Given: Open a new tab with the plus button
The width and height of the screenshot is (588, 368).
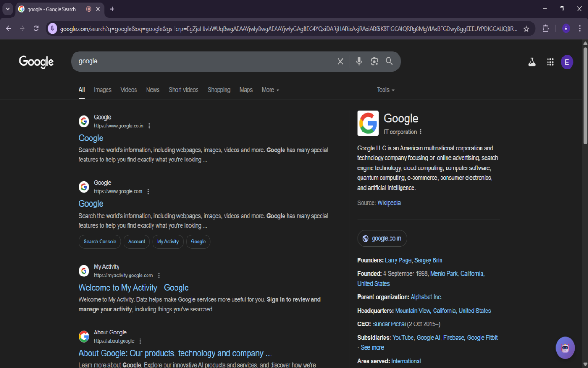Looking at the screenshot, I should (112, 9).
